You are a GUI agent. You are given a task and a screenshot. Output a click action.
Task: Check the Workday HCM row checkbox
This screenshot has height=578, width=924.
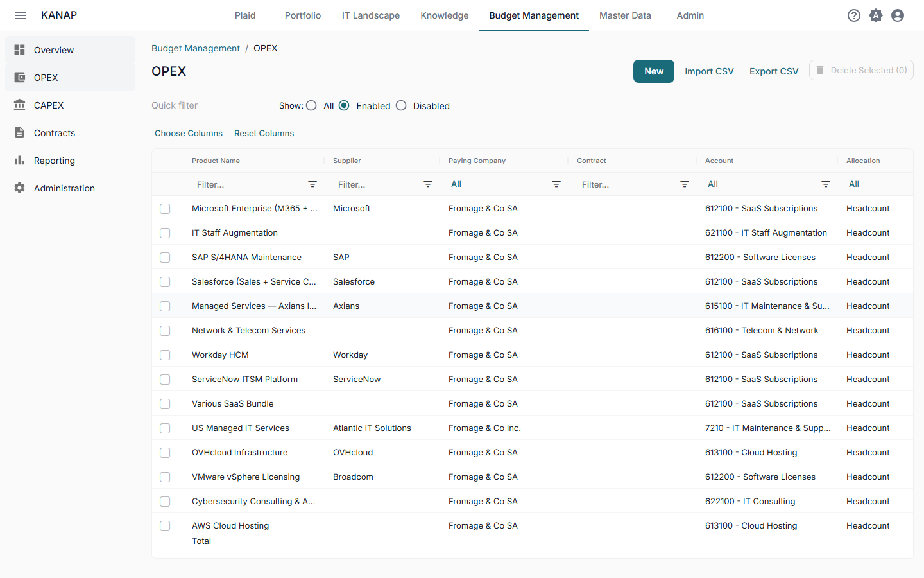(x=165, y=355)
